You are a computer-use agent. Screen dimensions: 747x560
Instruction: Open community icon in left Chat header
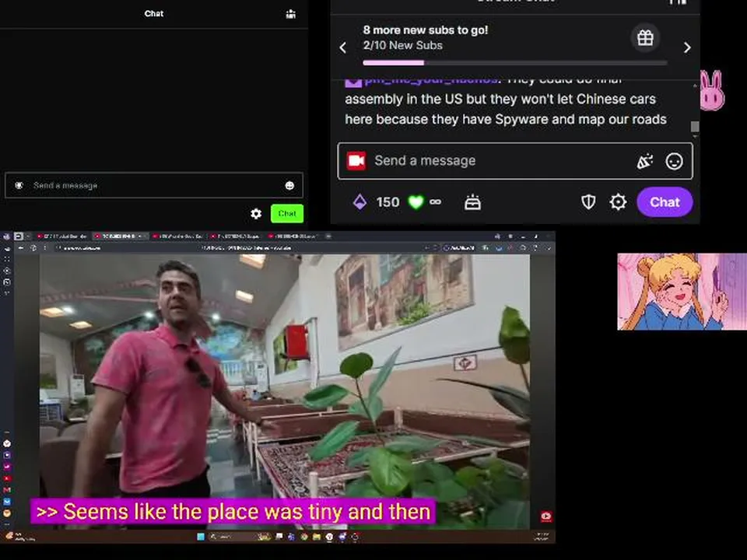pos(290,14)
